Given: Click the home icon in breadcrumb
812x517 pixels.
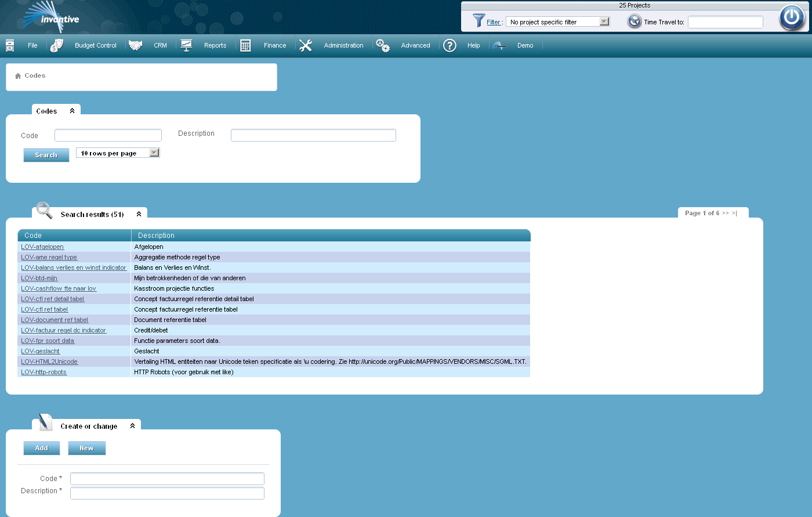Looking at the screenshot, I should pos(18,76).
